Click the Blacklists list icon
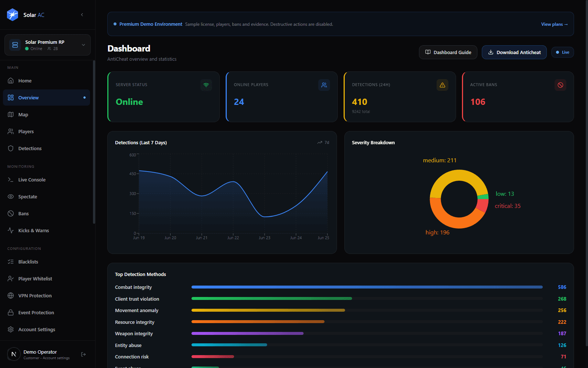 [11, 262]
